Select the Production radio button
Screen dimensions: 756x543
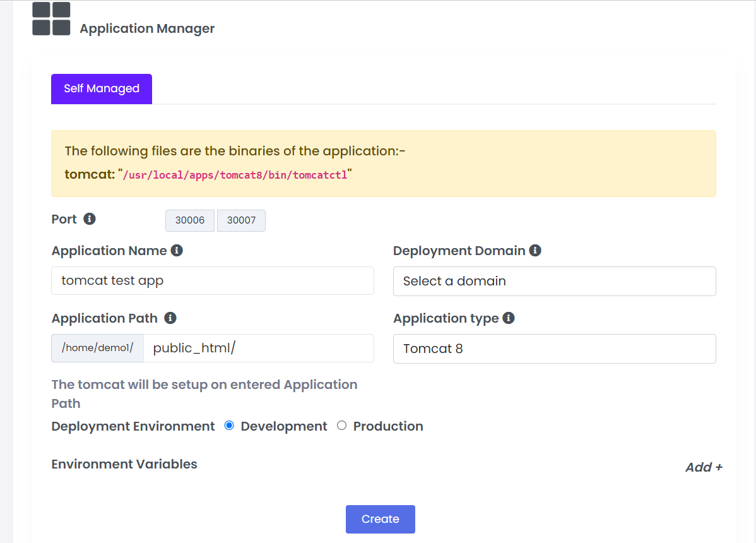pos(341,426)
